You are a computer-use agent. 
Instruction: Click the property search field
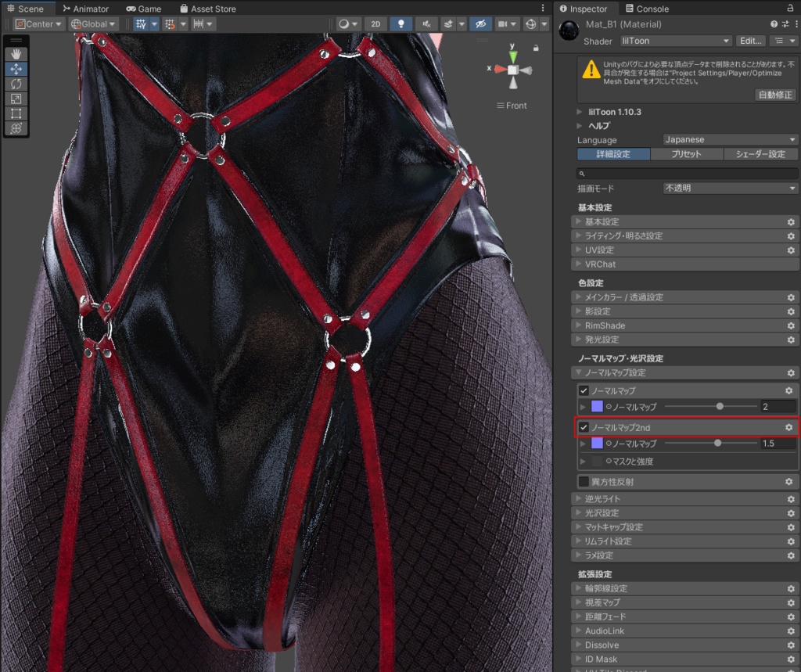coord(687,173)
